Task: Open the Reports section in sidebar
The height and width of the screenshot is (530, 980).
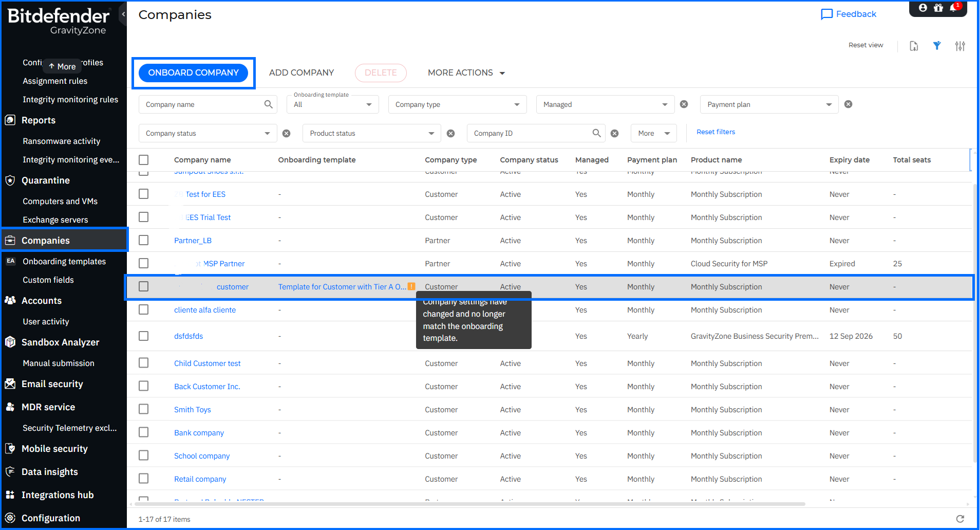Action: [39, 120]
